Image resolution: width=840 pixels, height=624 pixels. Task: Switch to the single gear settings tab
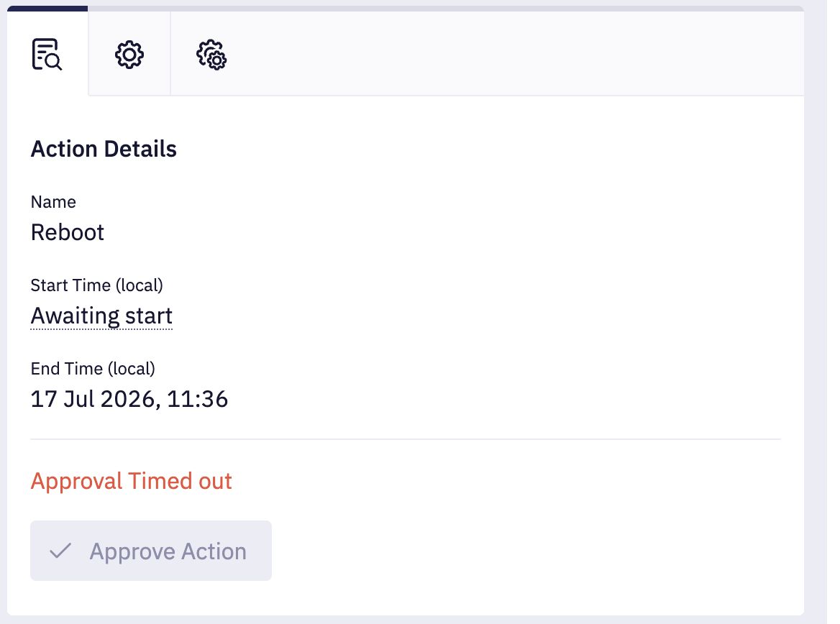pyautogui.click(x=129, y=54)
